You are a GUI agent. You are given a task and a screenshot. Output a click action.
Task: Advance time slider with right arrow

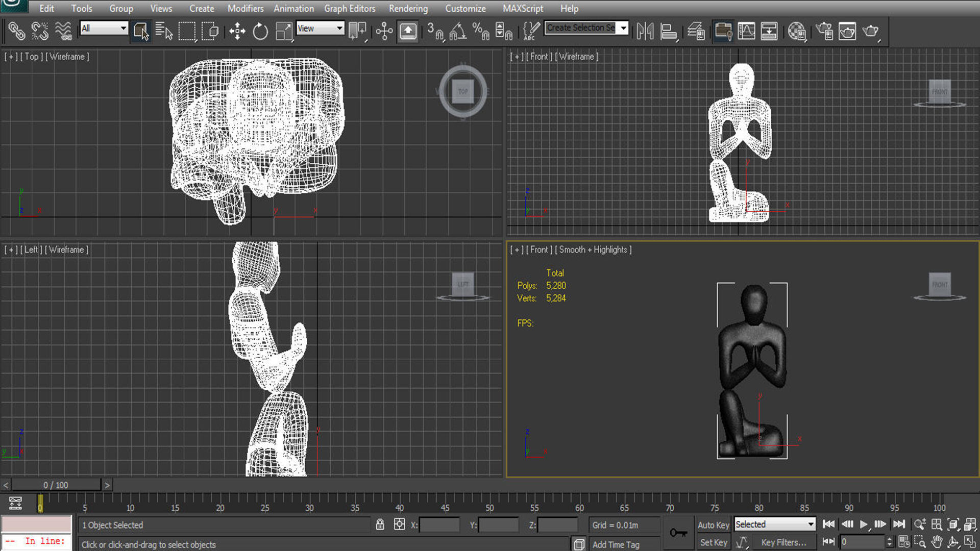point(107,485)
